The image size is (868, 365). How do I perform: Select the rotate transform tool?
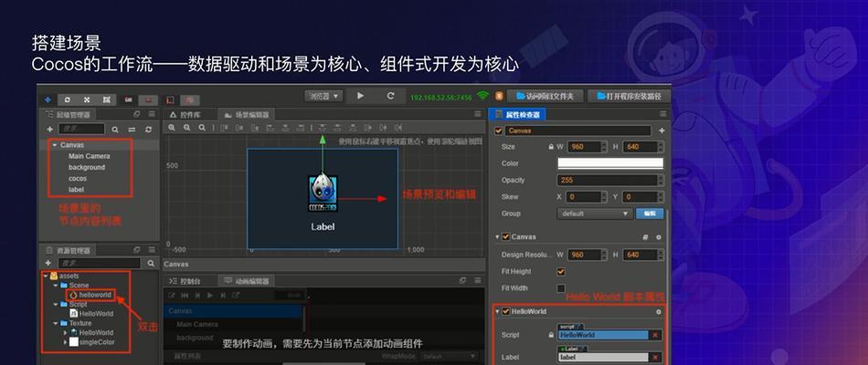click(x=68, y=99)
